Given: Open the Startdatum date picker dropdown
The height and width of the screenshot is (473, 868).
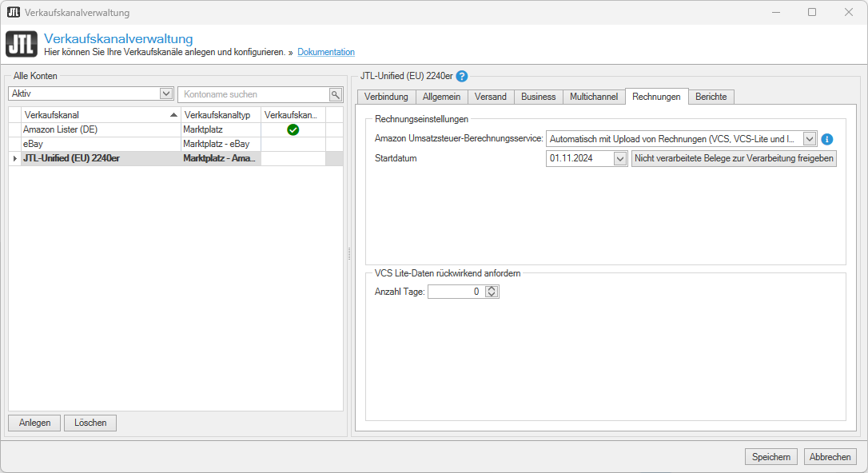Looking at the screenshot, I should click(x=620, y=159).
